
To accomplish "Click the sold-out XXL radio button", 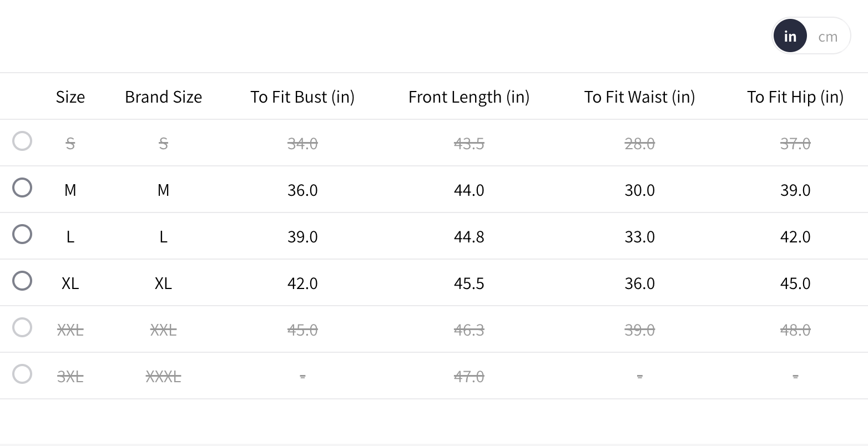I will (x=22, y=328).
